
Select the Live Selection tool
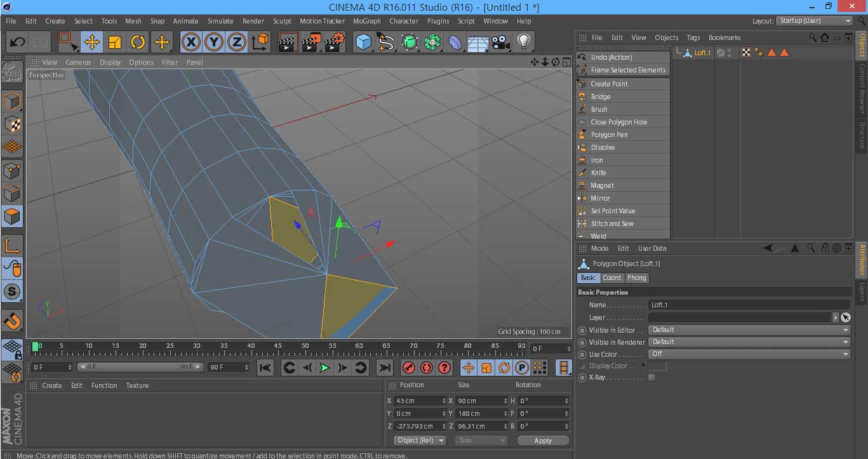coord(68,43)
